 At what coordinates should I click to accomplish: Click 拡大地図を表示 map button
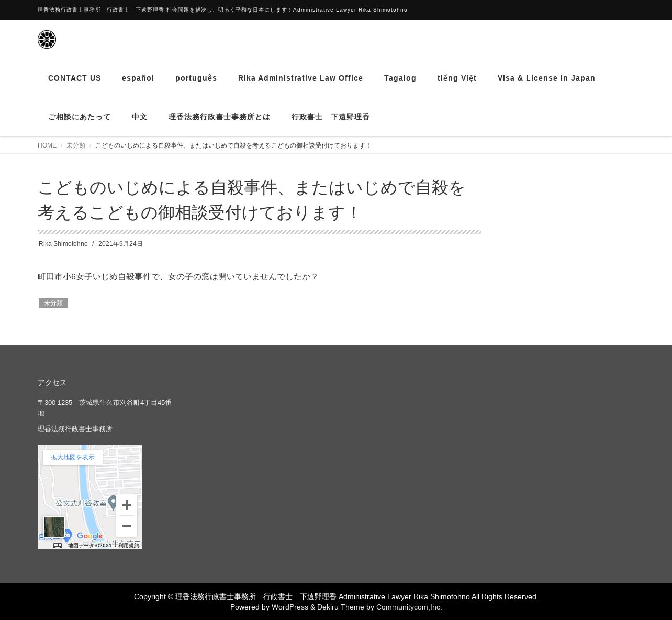tap(73, 457)
